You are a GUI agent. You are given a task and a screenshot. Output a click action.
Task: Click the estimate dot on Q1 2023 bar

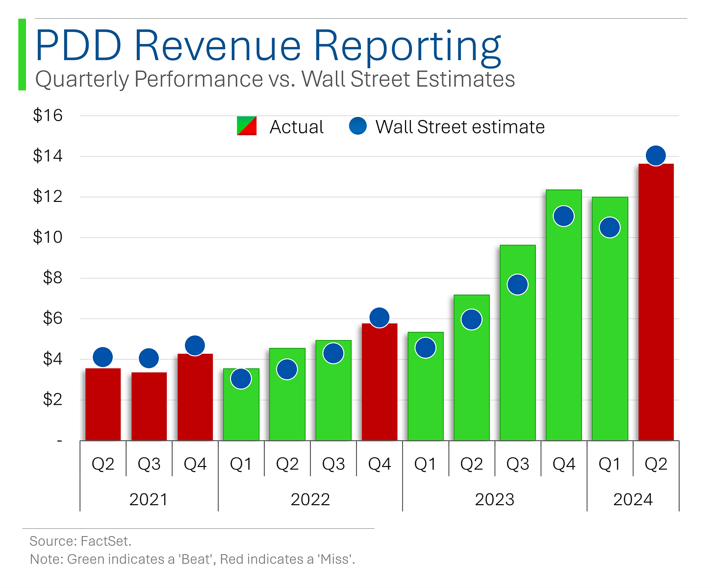[x=426, y=348]
